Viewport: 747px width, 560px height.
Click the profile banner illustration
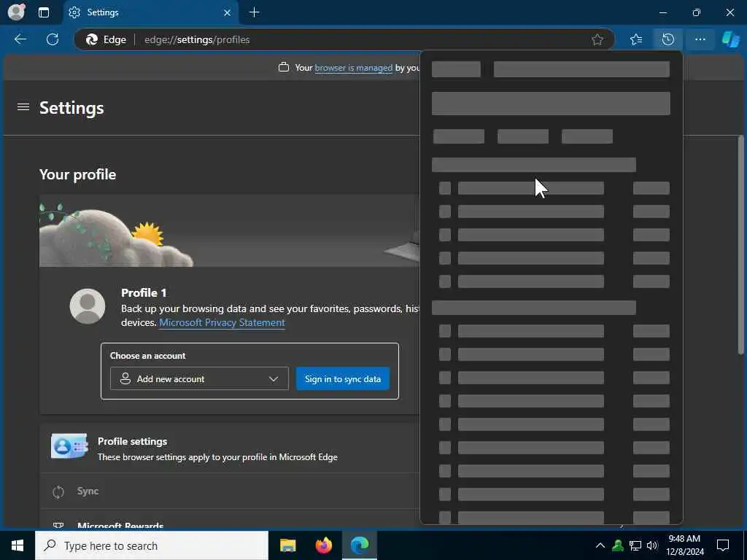click(230, 230)
